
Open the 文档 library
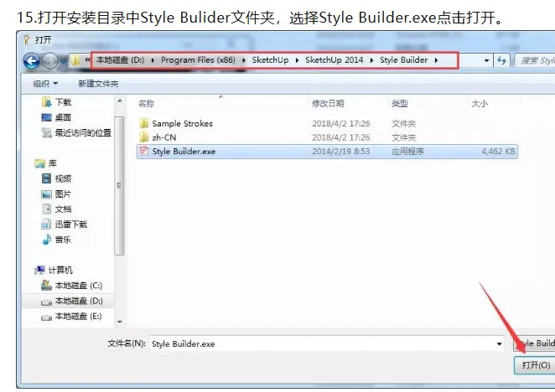pyautogui.click(x=63, y=209)
